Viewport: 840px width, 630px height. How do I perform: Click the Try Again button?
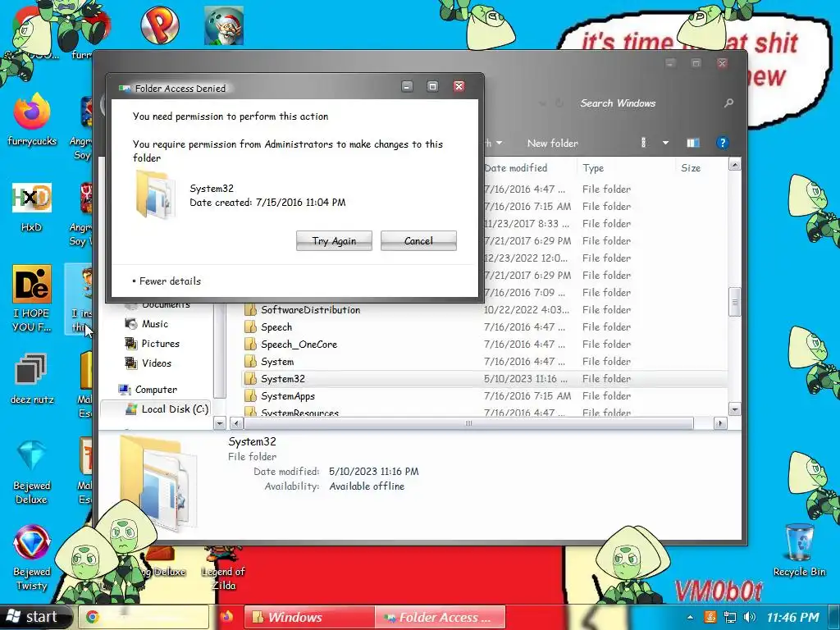[x=334, y=240]
